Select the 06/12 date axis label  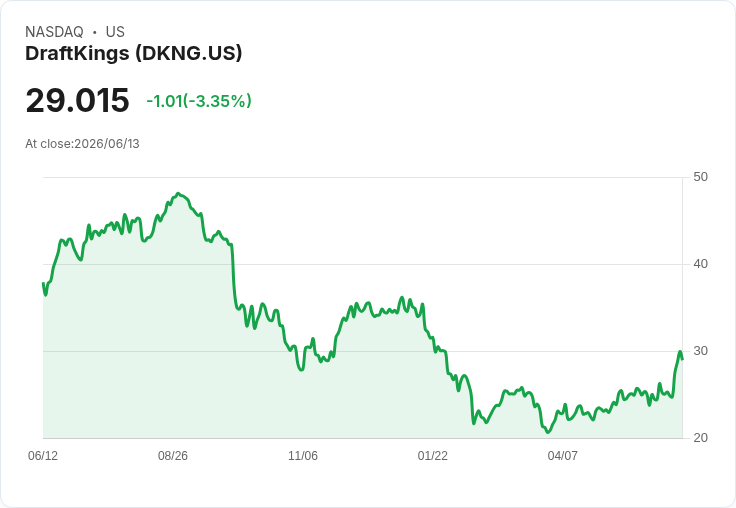point(43,455)
